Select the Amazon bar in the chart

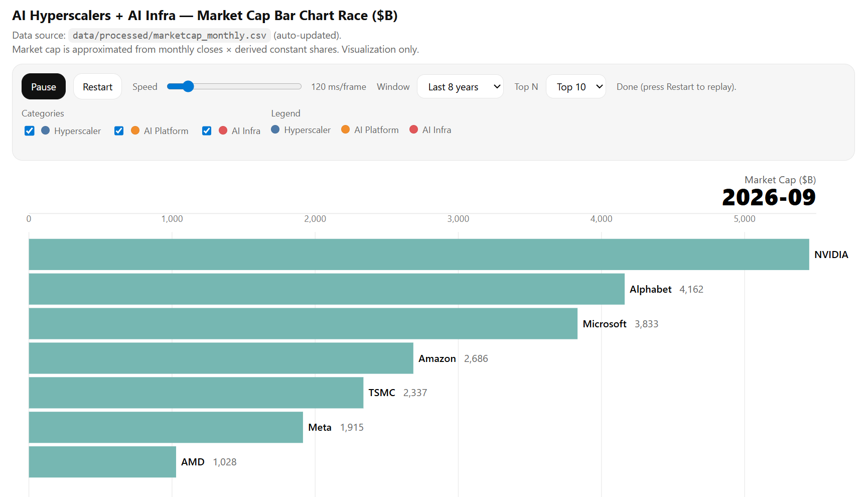[x=221, y=358]
